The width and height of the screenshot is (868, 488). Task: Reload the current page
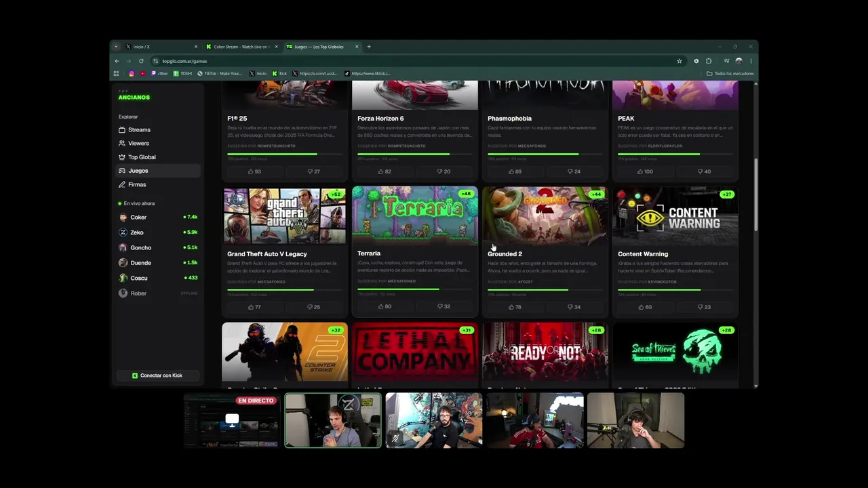141,61
